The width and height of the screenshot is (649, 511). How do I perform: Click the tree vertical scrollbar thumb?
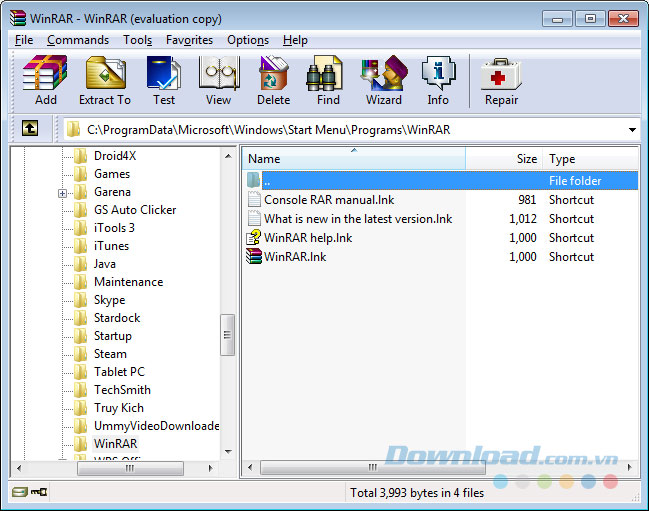tap(227, 334)
